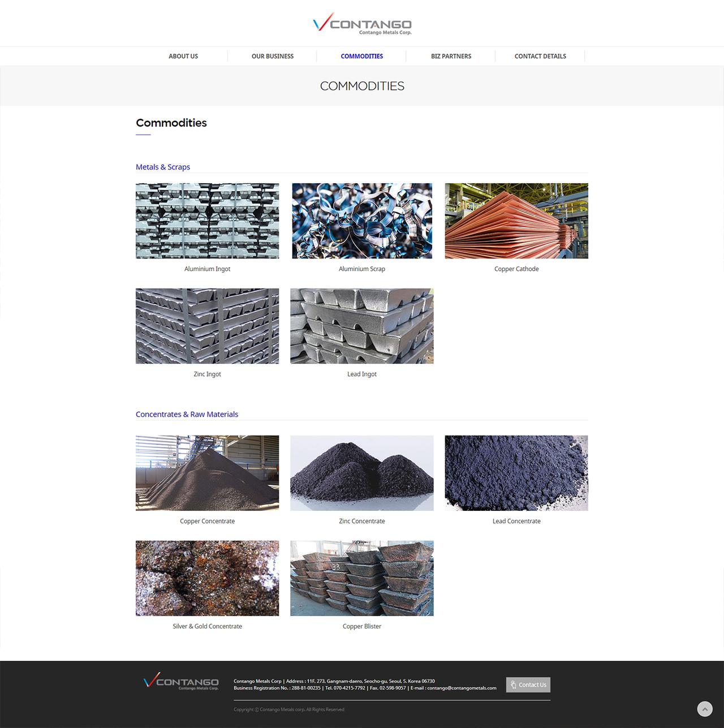724x728 pixels.
Task: Open the Aluminium Scrap thumbnail
Action: click(362, 221)
